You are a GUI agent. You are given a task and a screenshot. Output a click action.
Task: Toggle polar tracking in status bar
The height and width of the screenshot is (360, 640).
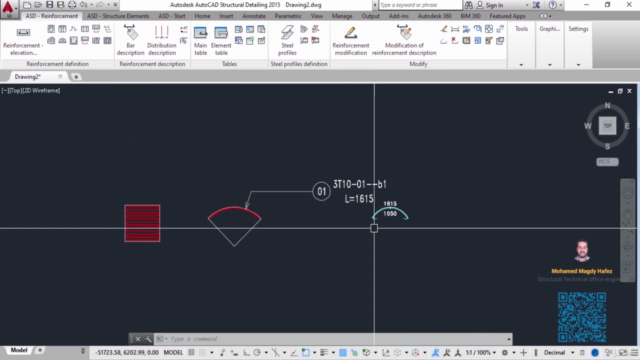(257, 353)
